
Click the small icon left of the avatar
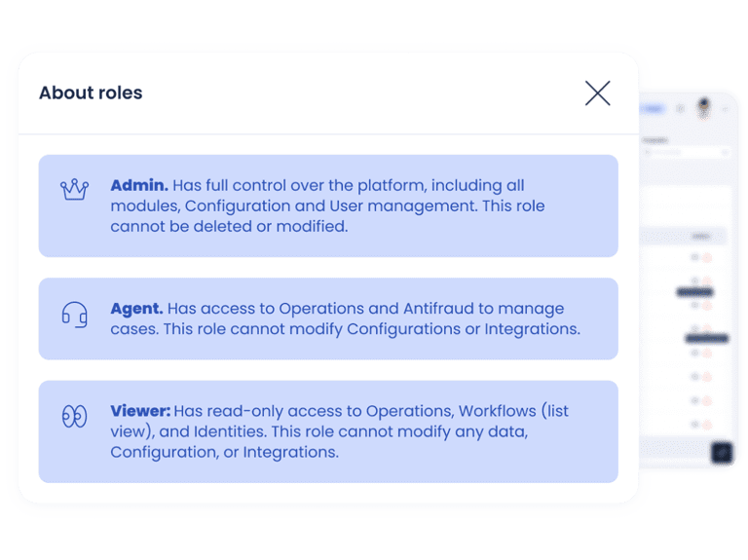click(680, 109)
